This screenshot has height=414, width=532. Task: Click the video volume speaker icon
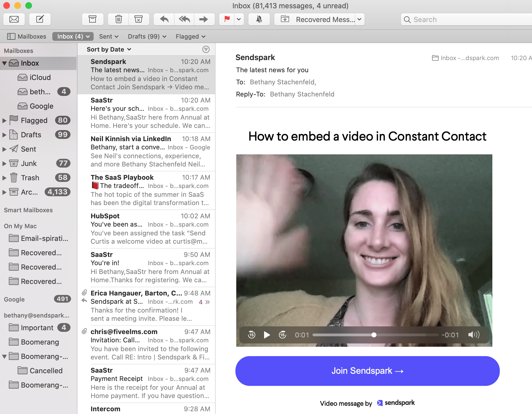click(474, 335)
